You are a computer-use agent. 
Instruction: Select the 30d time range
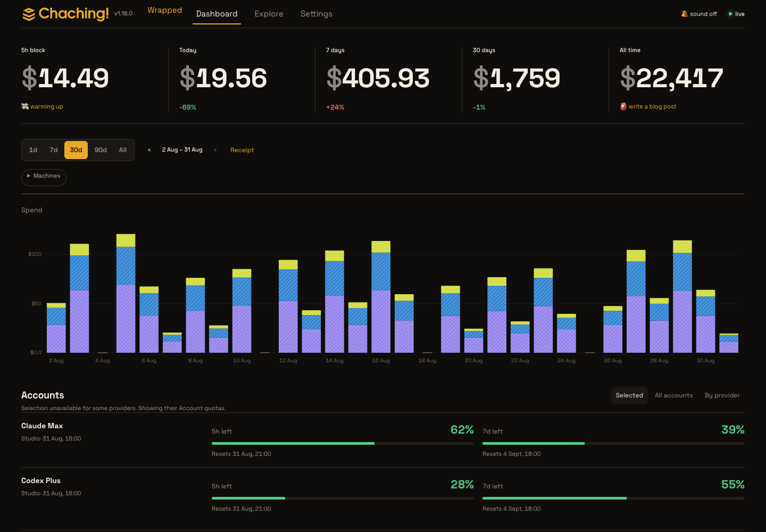76,150
